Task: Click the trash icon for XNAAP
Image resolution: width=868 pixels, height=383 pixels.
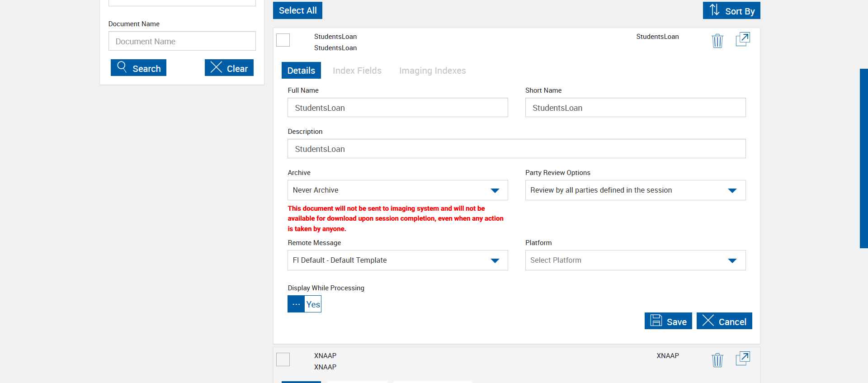Action: coord(717,360)
